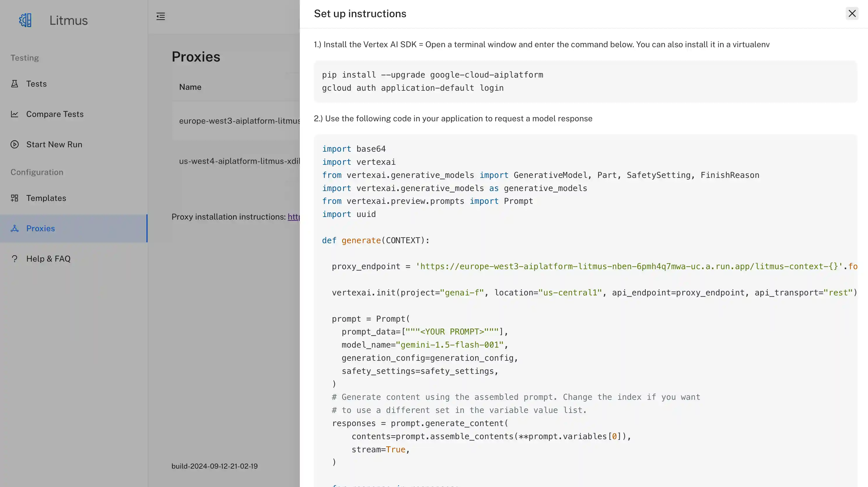The width and height of the screenshot is (868, 487).
Task: Open Compare Tests chart icon
Action: click(x=15, y=114)
